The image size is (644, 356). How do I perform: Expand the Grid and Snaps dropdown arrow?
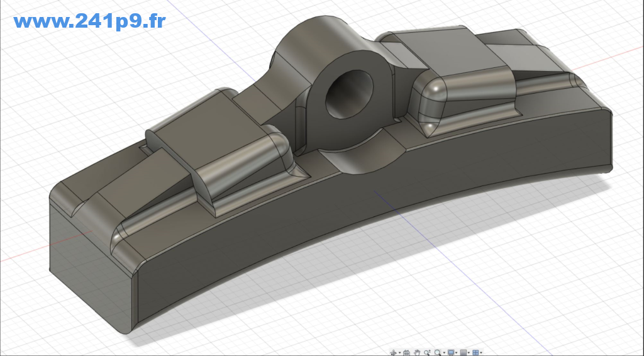tap(469, 353)
